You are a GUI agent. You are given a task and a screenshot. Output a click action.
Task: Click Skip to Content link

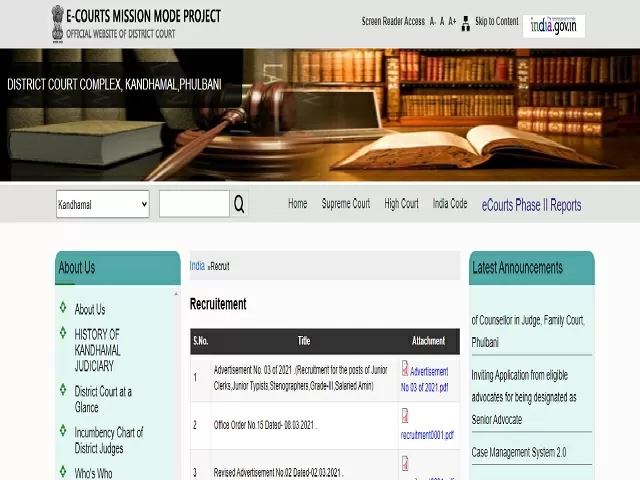497,21
